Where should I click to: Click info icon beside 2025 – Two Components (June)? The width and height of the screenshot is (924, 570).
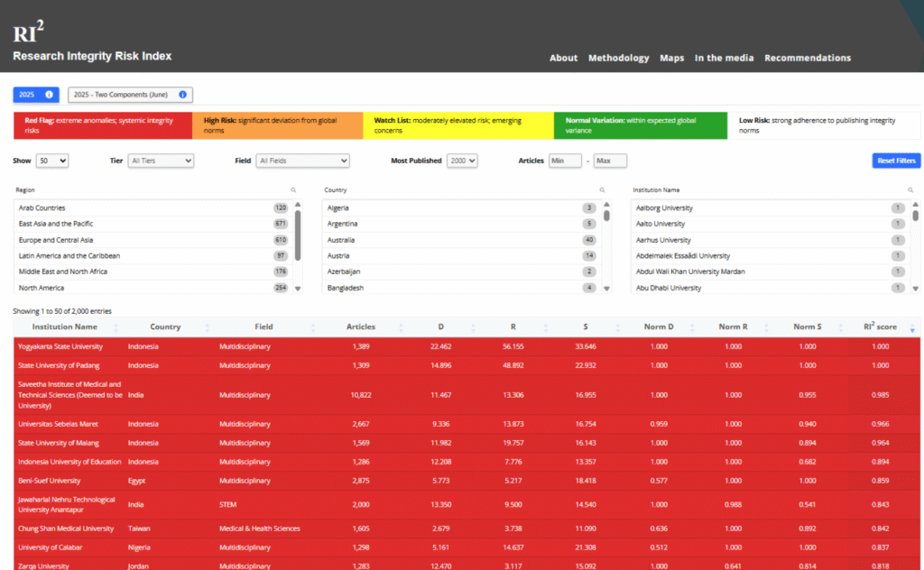point(182,95)
